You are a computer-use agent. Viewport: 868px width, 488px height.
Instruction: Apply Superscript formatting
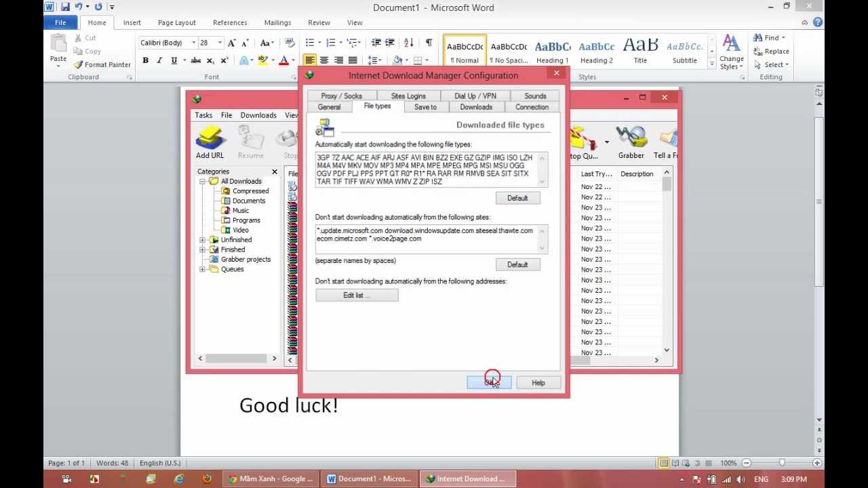pyautogui.click(x=224, y=60)
